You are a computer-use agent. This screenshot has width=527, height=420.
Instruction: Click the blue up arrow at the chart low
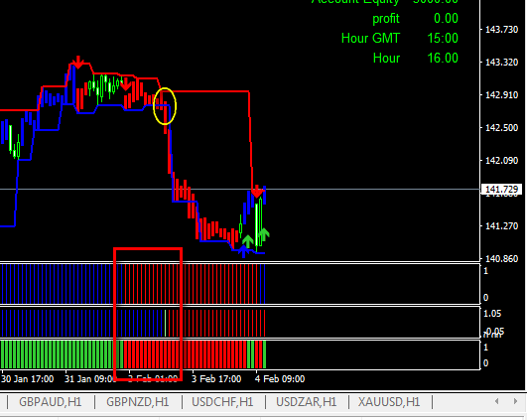coord(244,251)
